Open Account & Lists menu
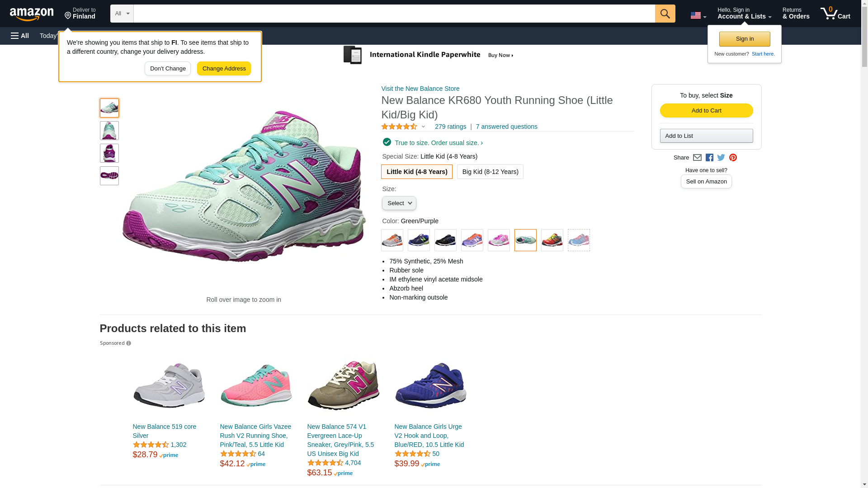 coord(744,14)
